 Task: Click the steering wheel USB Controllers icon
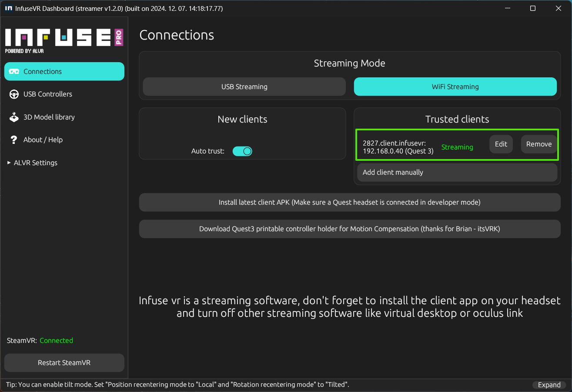point(14,94)
